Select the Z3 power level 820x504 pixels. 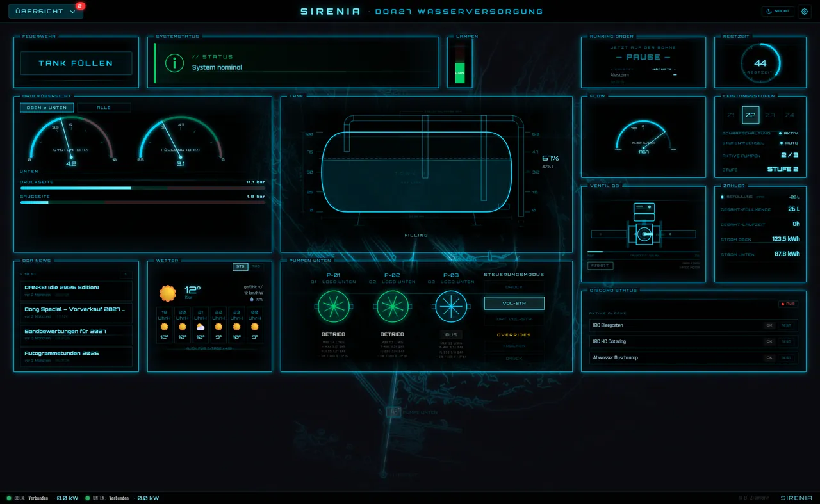[x=770, y=115]
